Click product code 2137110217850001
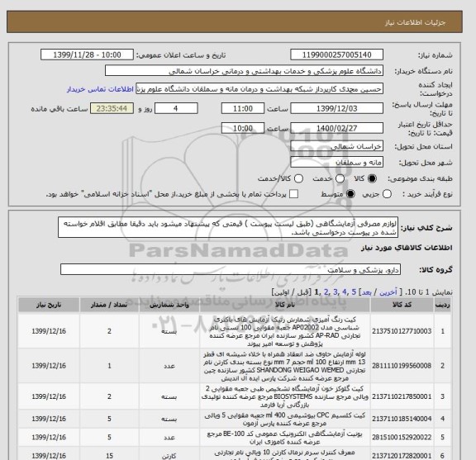476x460 pixels. [x=402, y=396]
